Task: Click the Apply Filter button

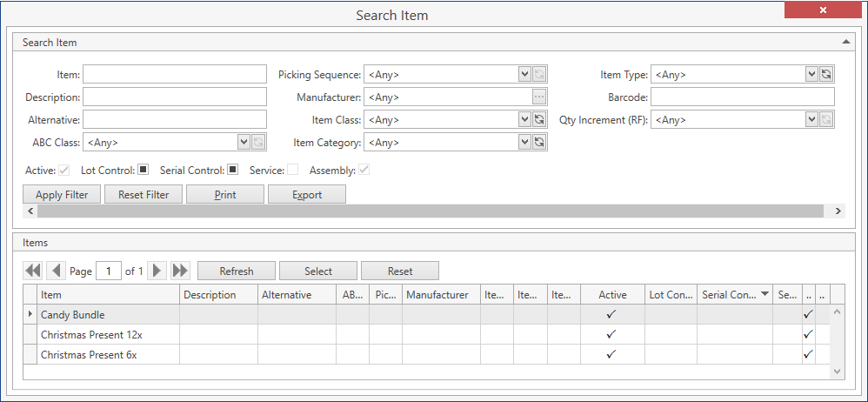Action: (62, 195)
